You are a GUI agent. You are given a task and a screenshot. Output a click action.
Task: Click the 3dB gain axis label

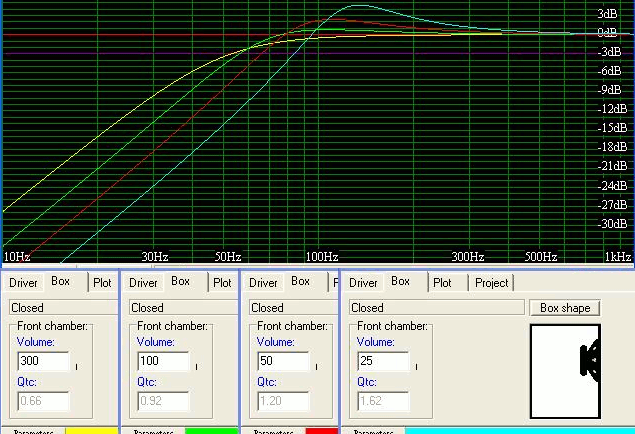pos(607,14)
